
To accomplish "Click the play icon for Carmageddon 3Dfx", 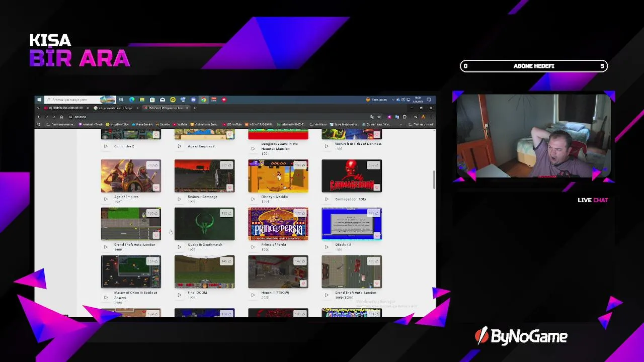I will (327, 199).
